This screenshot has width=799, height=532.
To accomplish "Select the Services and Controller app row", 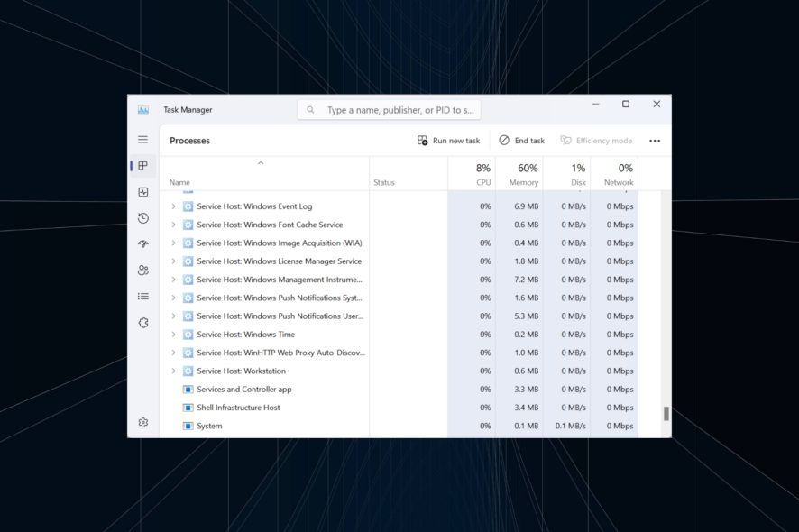I will tap(399, 390).
